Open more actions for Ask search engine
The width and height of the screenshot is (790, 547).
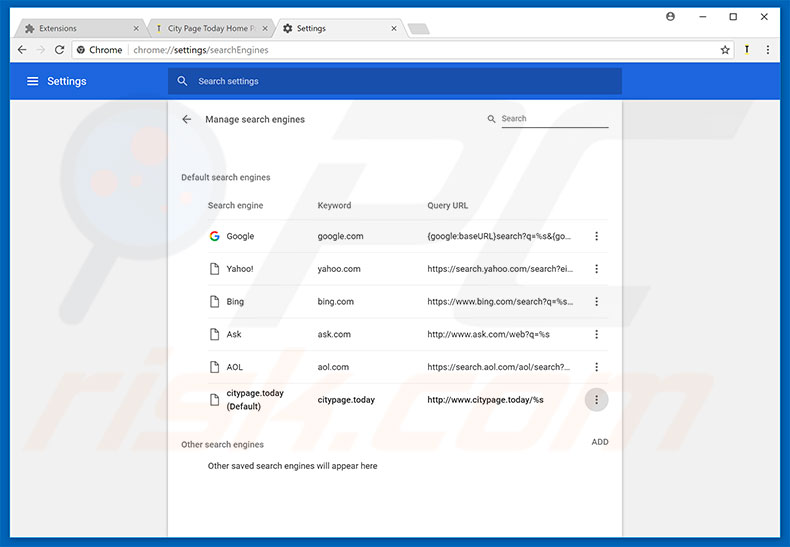[597, 334]
